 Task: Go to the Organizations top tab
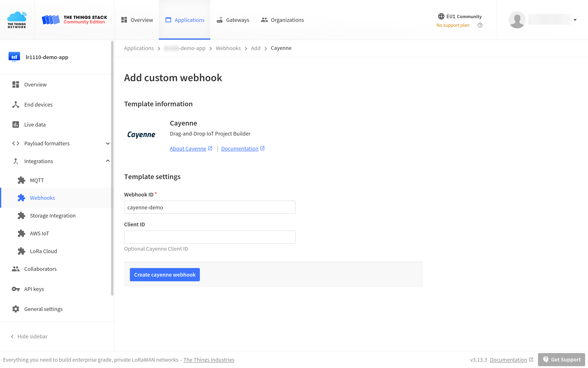[x=282, y=20]
